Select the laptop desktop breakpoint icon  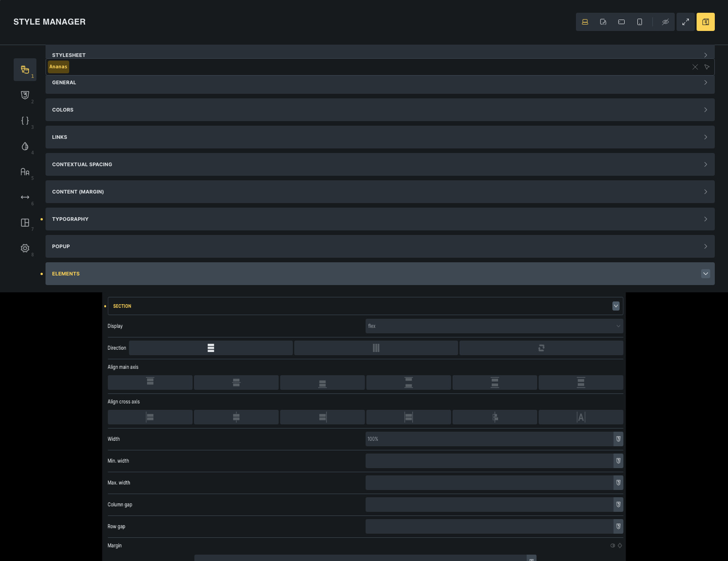(585, 22)
